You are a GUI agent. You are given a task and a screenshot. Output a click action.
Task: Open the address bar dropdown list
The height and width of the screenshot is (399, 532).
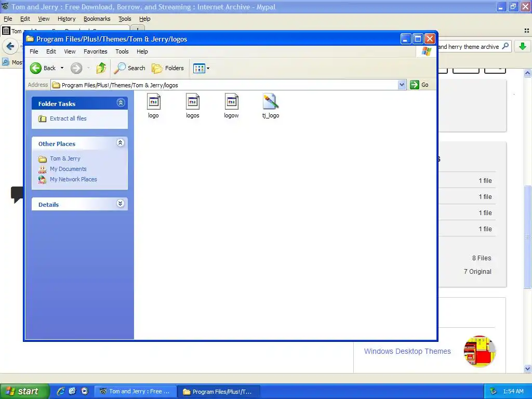click(402, 85)
